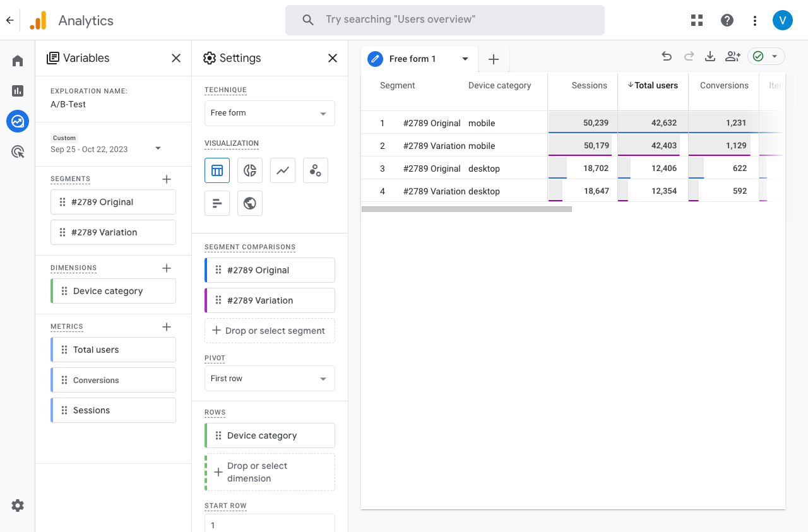Select the geo map visualization

(x=250, y=203)
